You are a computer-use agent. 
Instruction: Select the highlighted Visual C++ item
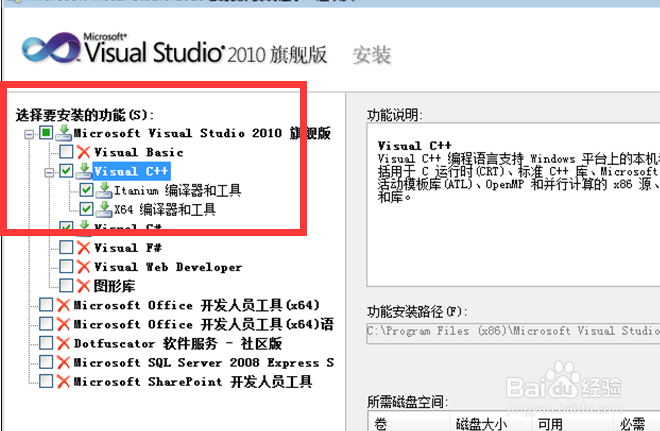[131, 171]
